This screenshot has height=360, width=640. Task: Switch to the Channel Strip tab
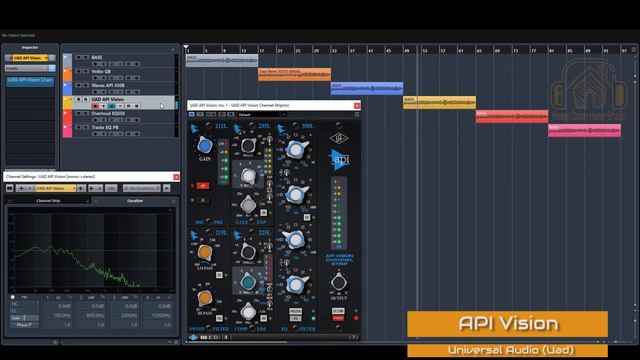[48, 201]
